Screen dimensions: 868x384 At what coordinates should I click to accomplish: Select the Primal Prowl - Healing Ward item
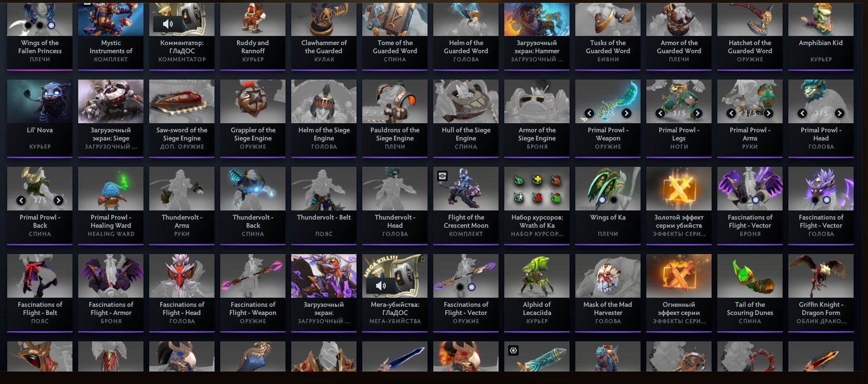(111, 206)
